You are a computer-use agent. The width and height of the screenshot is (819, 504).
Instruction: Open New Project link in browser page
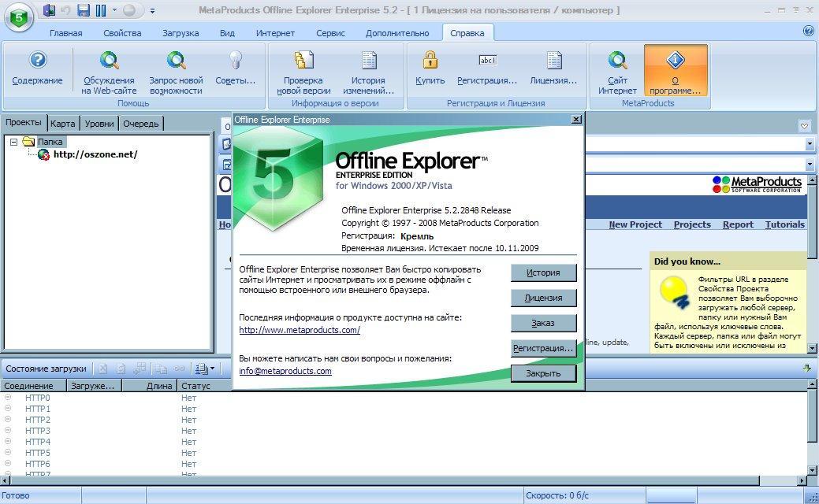635,224
